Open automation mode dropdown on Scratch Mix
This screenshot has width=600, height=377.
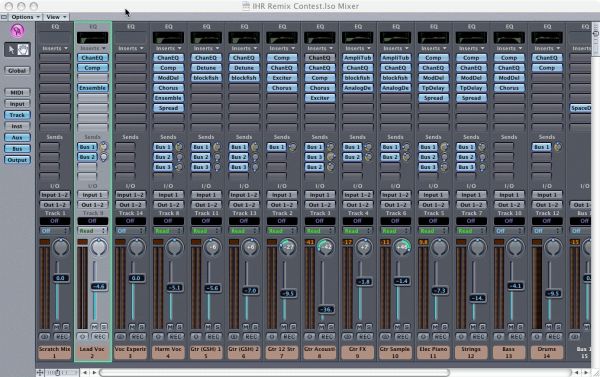pyautogui.click(x=55, y=231)
